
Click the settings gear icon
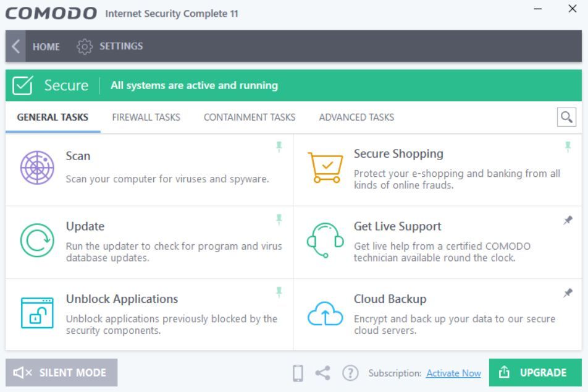point(85,46)
